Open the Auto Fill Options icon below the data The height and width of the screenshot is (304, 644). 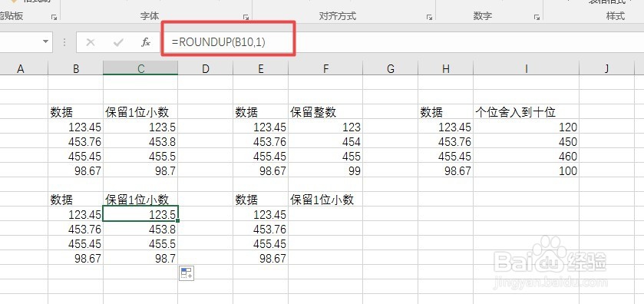[187, 273]
